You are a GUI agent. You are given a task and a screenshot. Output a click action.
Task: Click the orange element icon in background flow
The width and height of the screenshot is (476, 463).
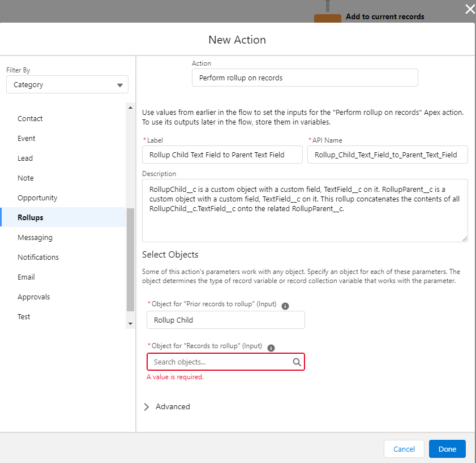(x=328, y=18)
